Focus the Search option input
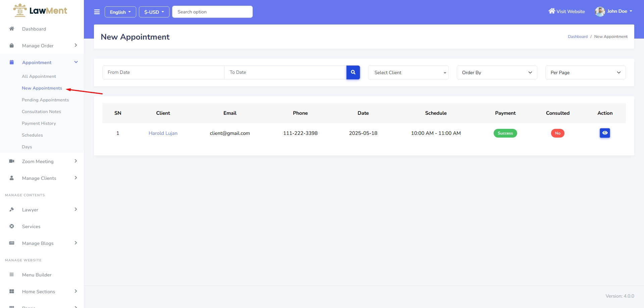The width and height of the screenshot is (644, 308). (x=212, y=12)
